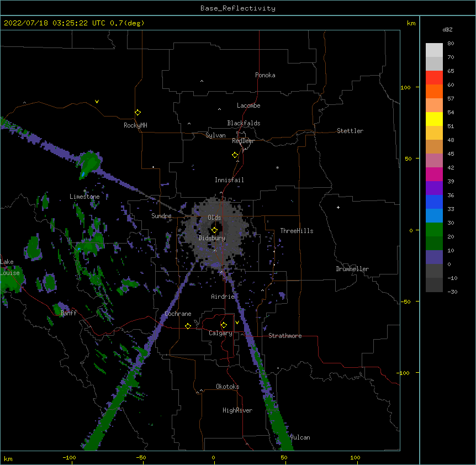The width and height of the screenshot is (476, 465).
Task: Click the Olds town label
Action: tap(214, 218)
